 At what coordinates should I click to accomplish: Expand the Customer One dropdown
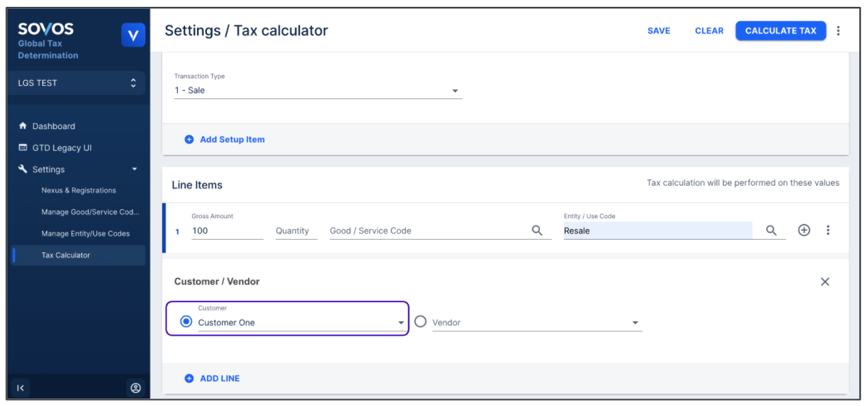coord(401,323)
